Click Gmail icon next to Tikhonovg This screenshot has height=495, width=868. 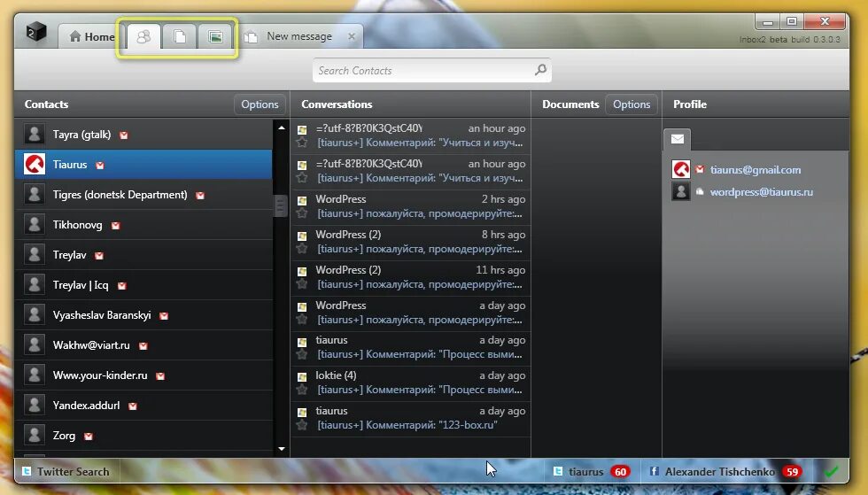coord(115,225)
